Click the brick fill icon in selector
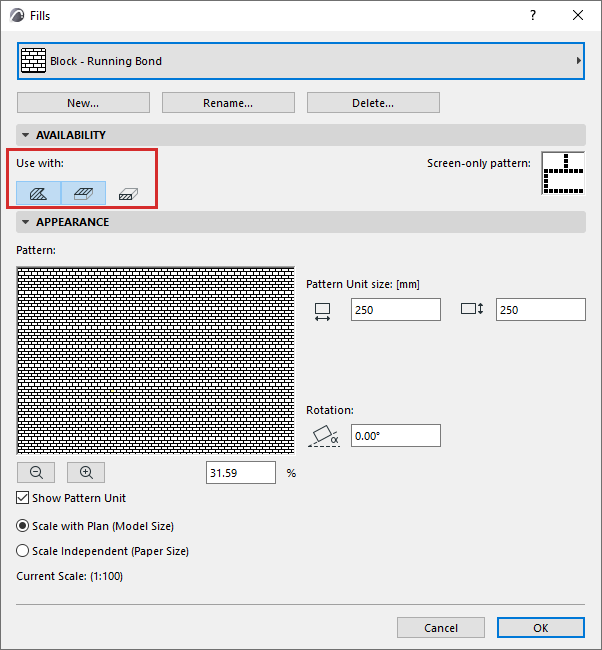Screen dimensions: 602x650 tap(34, 61)
